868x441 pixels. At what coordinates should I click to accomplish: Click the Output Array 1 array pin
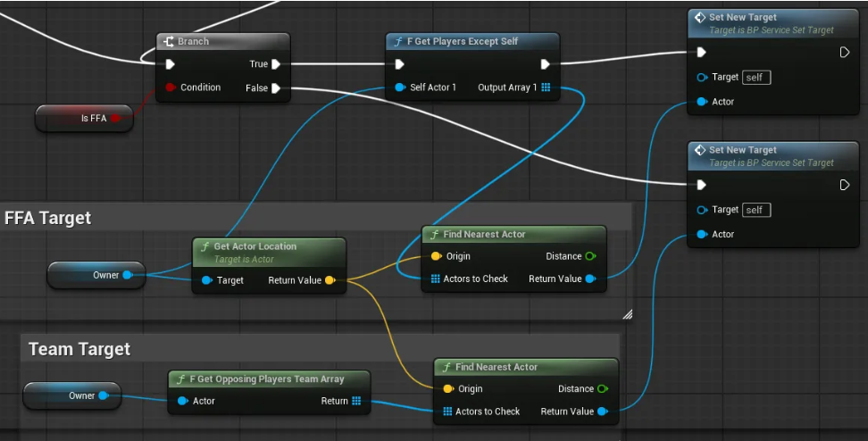pos(546,87)
